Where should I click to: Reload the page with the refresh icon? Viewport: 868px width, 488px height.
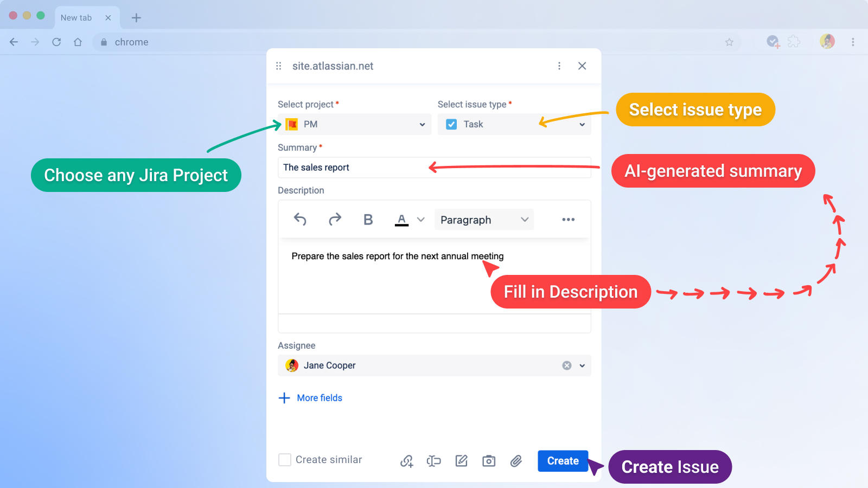coord(56,42)
